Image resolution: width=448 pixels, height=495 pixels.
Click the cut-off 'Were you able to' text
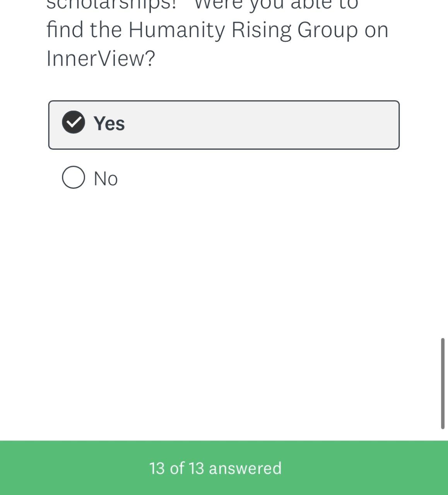(x=275, y=5)
